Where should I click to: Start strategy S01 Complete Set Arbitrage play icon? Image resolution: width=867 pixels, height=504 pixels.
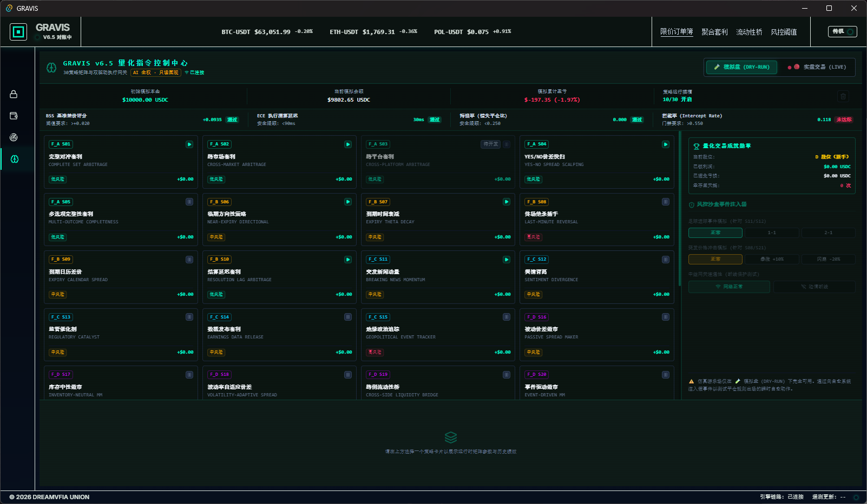pos(189,144)
